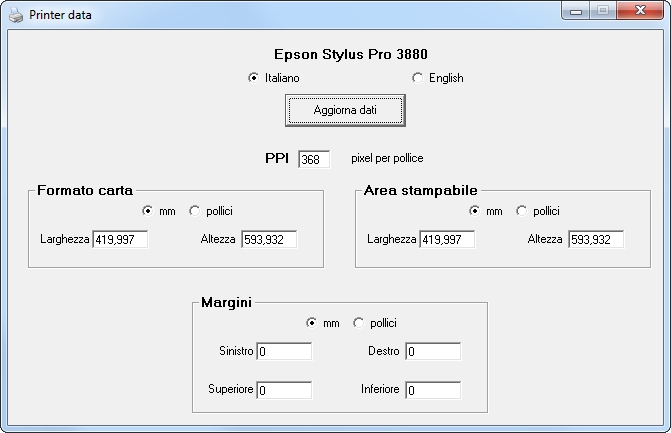
Task: Click the PPI input field
Action: pyautogui.click(x=314, y=159)
